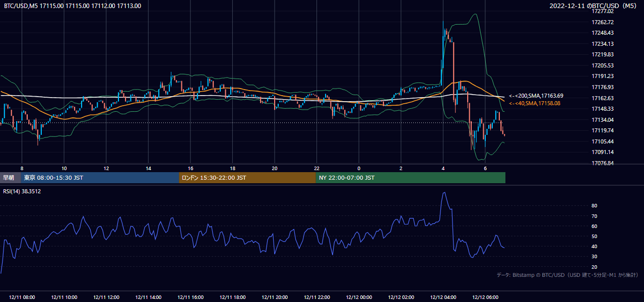644x302 pixels.
Task: Click RSI axis level 70
Action: coord(595,216)
